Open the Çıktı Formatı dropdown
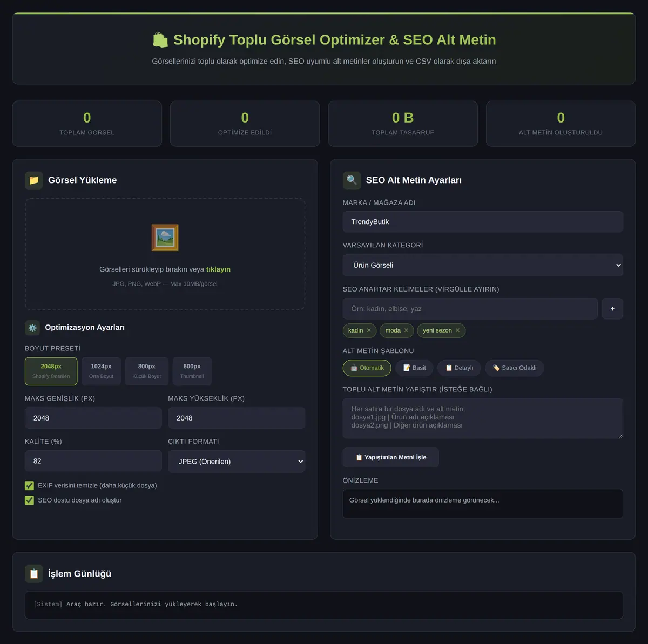The height and width of the screenshot is (644, 648). point(237,462)
